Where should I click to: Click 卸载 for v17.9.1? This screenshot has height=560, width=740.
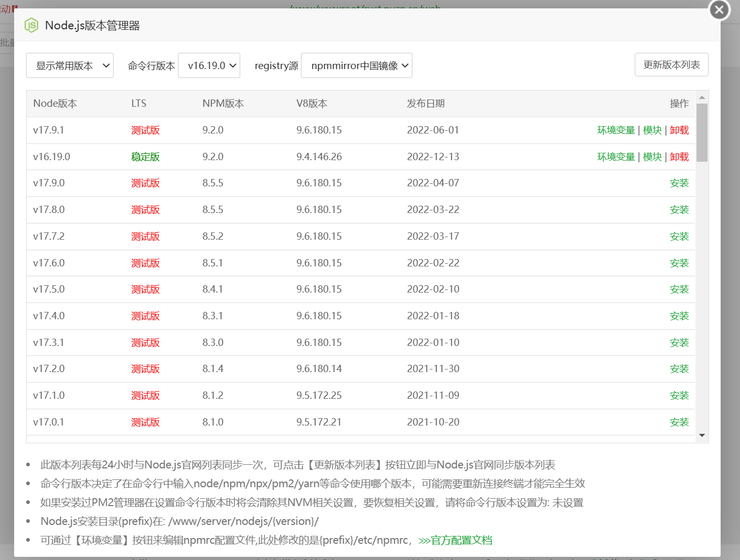[x=679, y=130]
